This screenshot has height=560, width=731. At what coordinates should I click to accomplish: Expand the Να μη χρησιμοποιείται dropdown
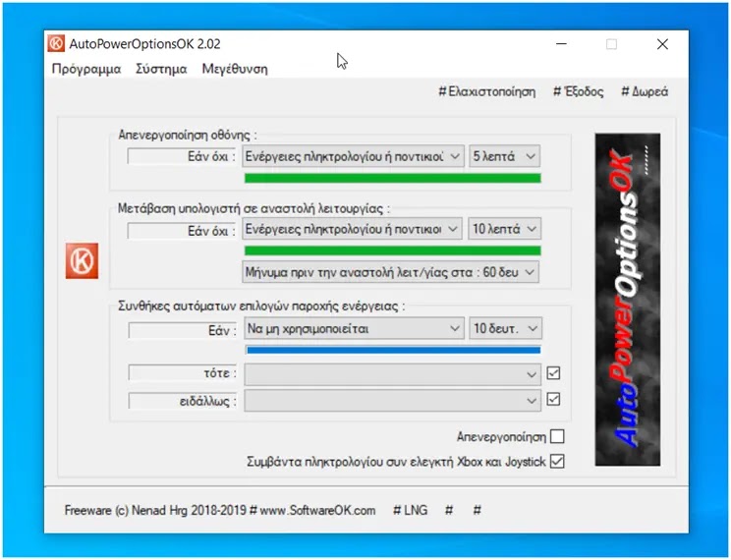354,328
